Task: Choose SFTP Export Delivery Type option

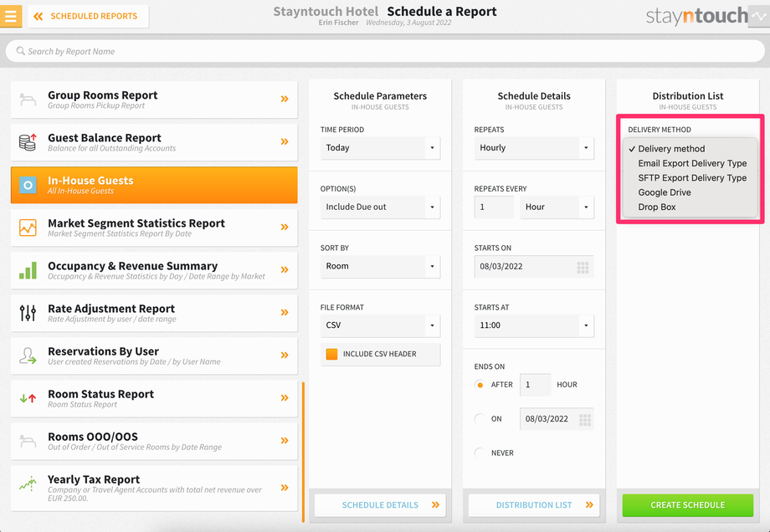Action: pos(690,177)
